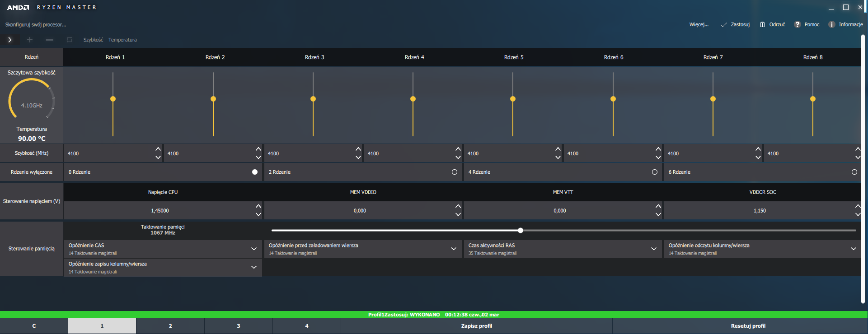Viewport: 868px width, 334px height.
Task: Open the Opóźnienie CAS dropdown
Action: click(254, 249)
